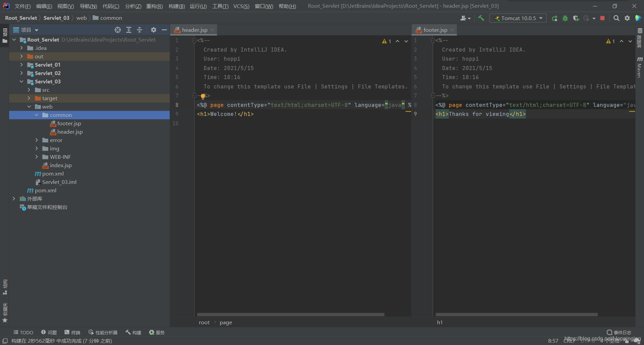Click the Debug bug icon

(565, 18)
